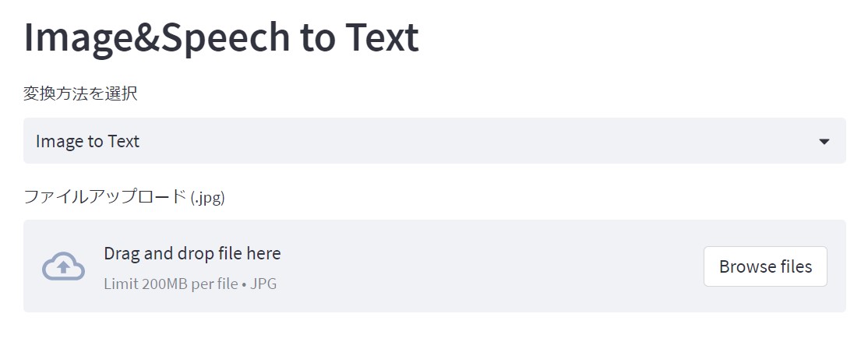Click the word "Text" in the main heading

coord(382,37)
